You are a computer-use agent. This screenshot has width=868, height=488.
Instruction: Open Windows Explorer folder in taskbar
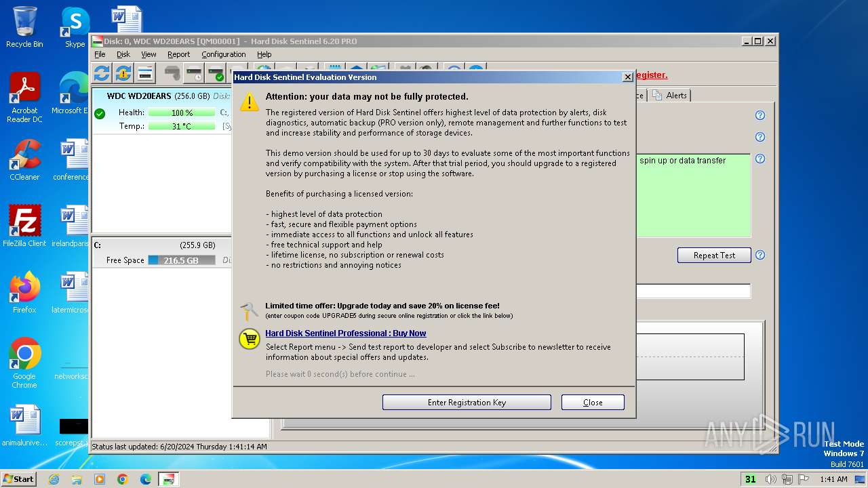tap(77, 479)
